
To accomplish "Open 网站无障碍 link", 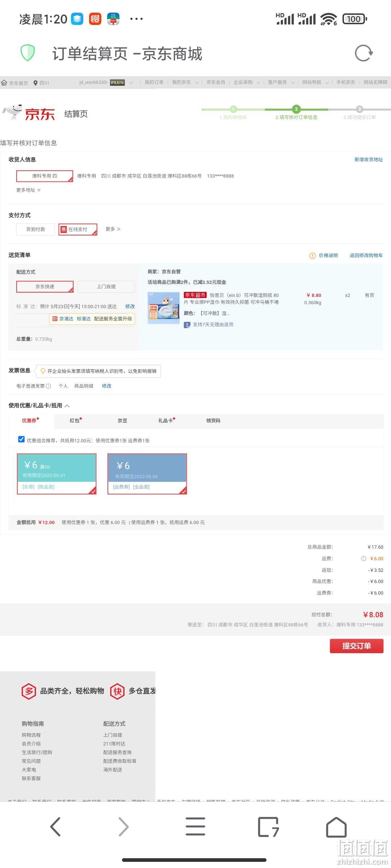I will click(375, 82).
